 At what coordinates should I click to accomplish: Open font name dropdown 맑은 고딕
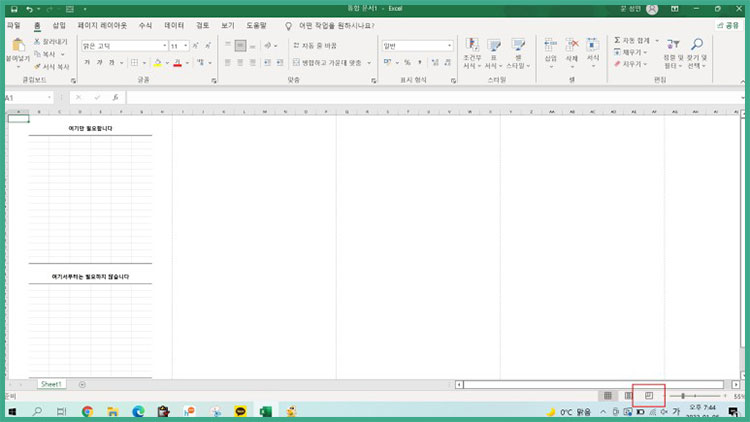click(165, 46)
